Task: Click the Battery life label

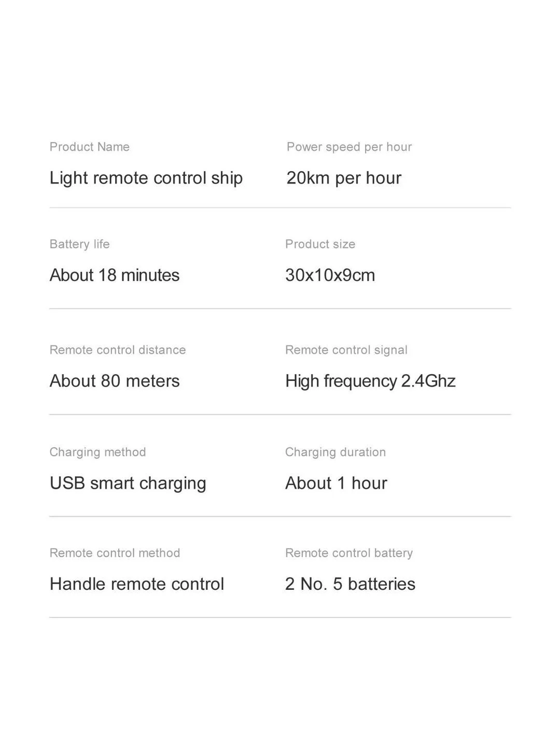Action: point(80,244)
